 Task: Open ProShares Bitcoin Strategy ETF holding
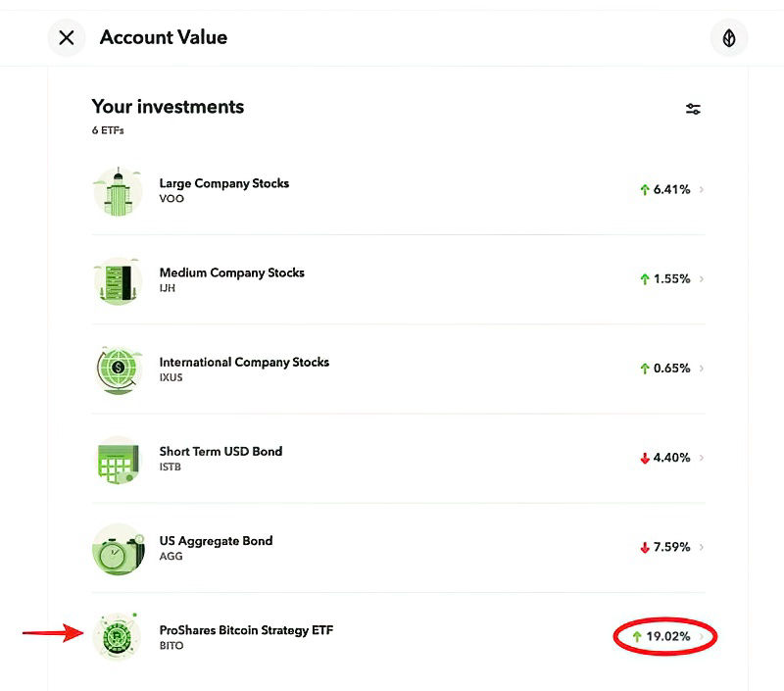click(x=246, y=630)
